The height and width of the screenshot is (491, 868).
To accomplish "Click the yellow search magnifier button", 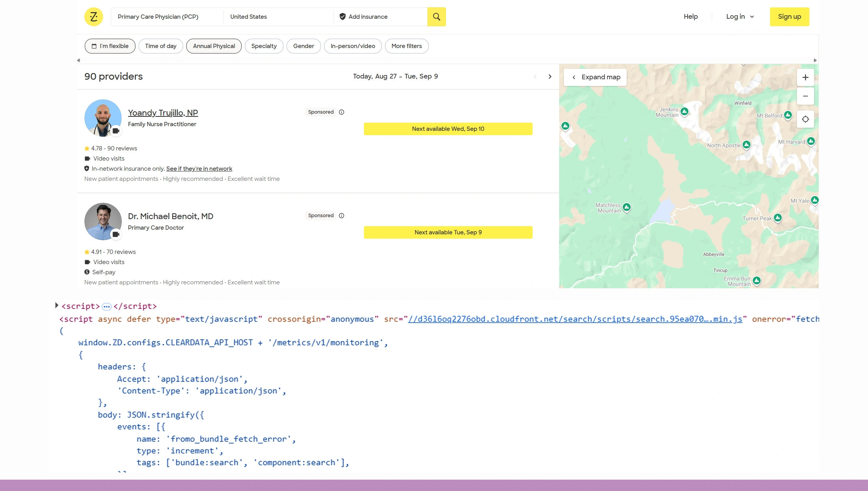I will [x=436, y=17].
